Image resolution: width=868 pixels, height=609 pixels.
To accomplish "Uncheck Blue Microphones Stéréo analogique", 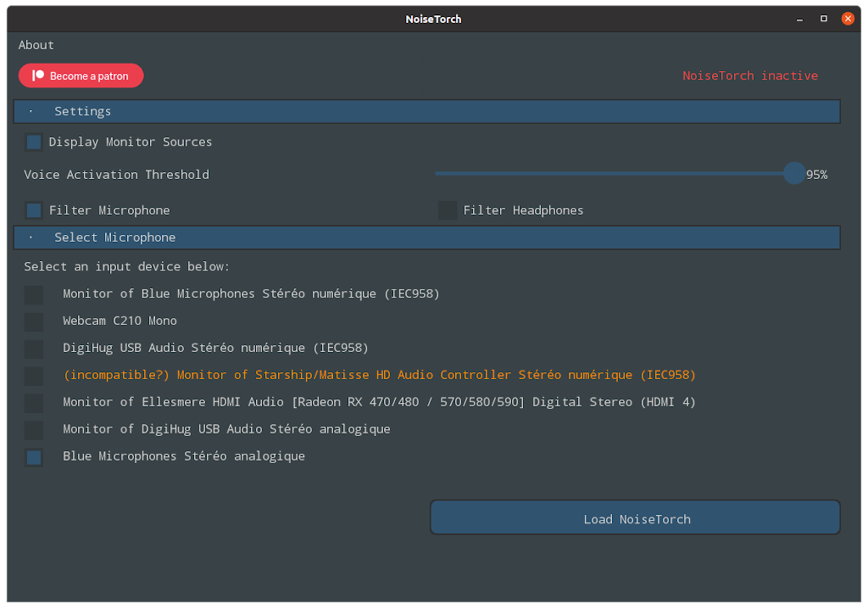I will [34, 458].
